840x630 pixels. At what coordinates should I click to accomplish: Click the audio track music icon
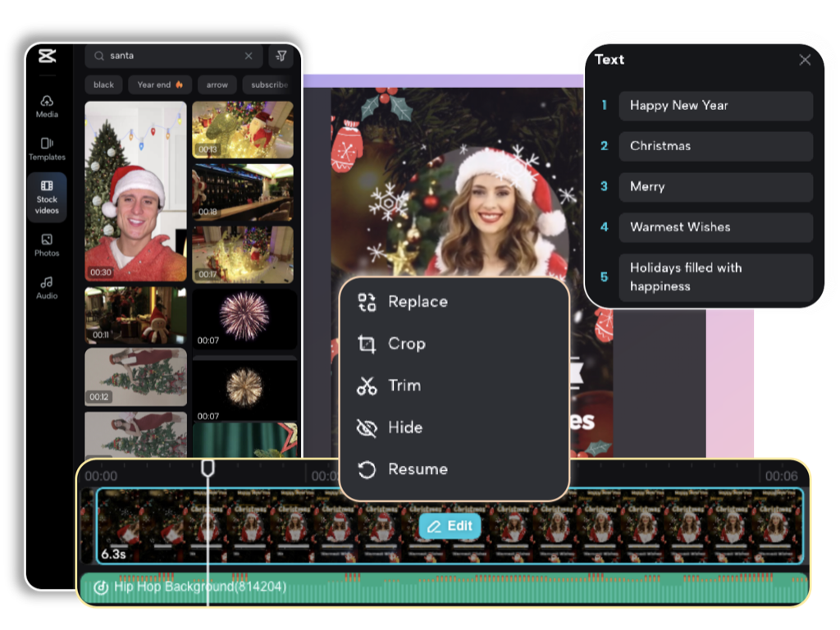(x=101, y=587)
